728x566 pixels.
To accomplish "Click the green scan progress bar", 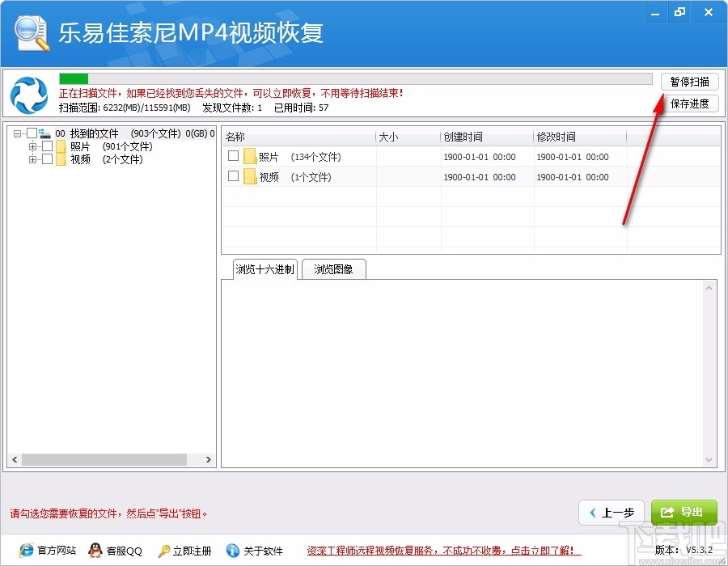I will (x=73, y=78).
